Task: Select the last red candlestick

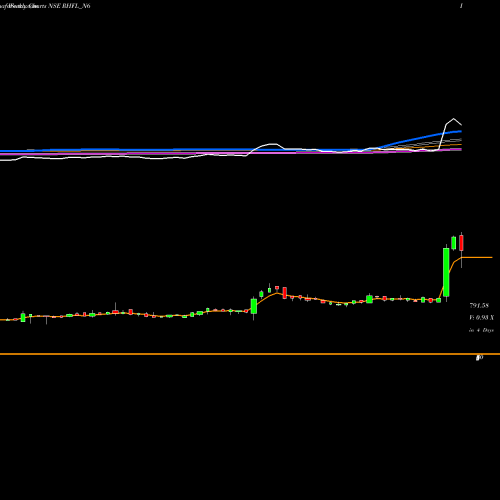Action: (x=461, y=243)
